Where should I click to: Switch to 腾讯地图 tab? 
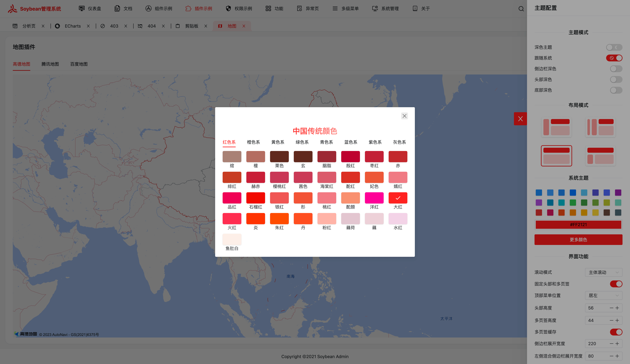50,64
